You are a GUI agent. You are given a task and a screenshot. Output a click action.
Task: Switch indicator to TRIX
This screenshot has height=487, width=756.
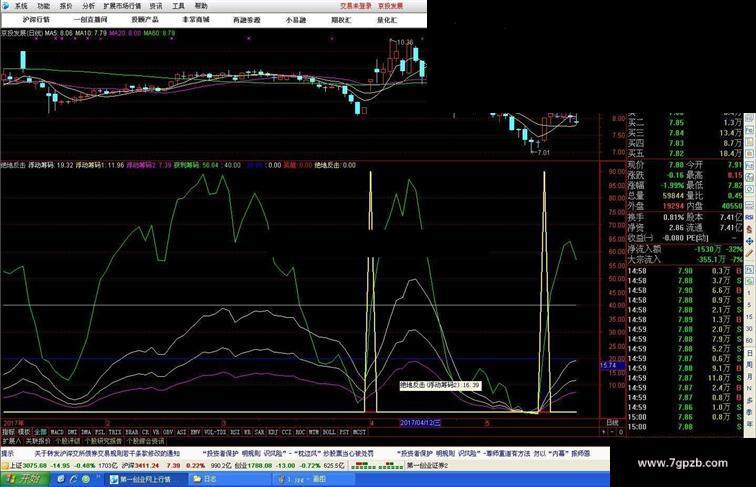(x=115, y=432)
